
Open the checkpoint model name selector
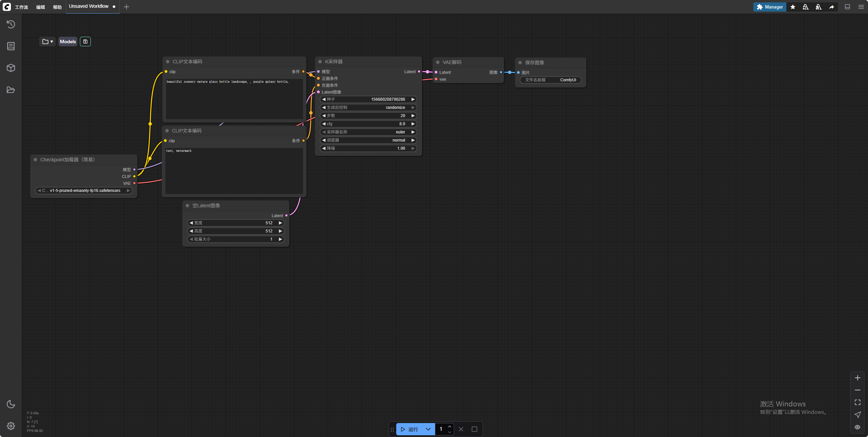84,191
